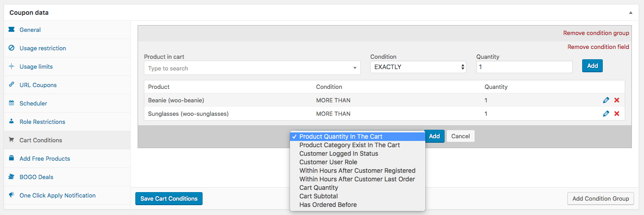Open the Usage restriction tab

43,48
